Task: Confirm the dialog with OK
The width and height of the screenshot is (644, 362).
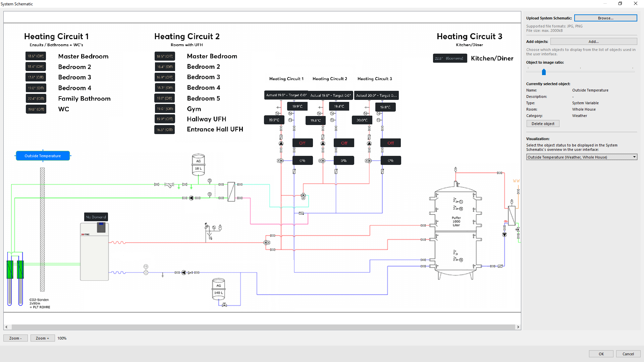Action: 601,354
